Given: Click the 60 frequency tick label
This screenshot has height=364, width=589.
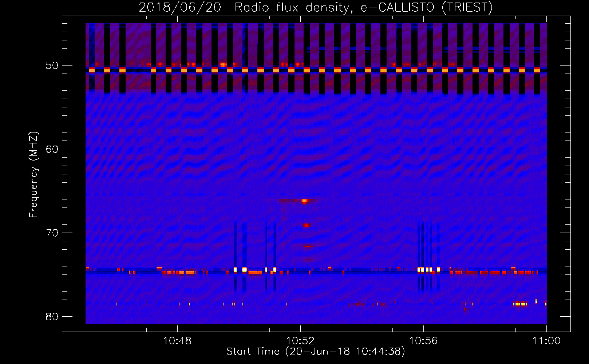Looking at the screenshot, I should coord(52,149).
